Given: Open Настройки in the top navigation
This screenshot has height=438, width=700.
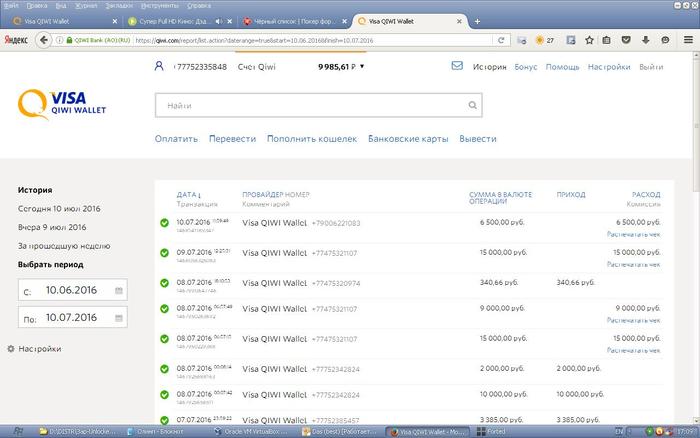Looking at the screenshot, I should 609,67.
